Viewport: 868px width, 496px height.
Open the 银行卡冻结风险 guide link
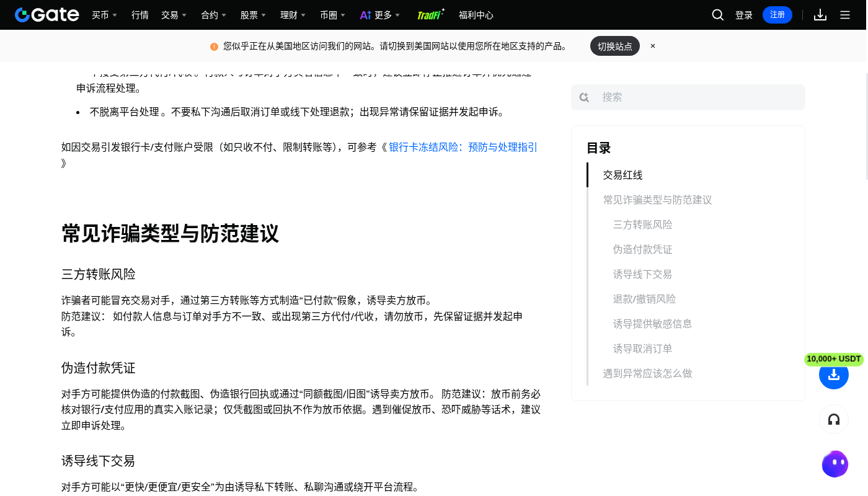click(x=463, y=147)
